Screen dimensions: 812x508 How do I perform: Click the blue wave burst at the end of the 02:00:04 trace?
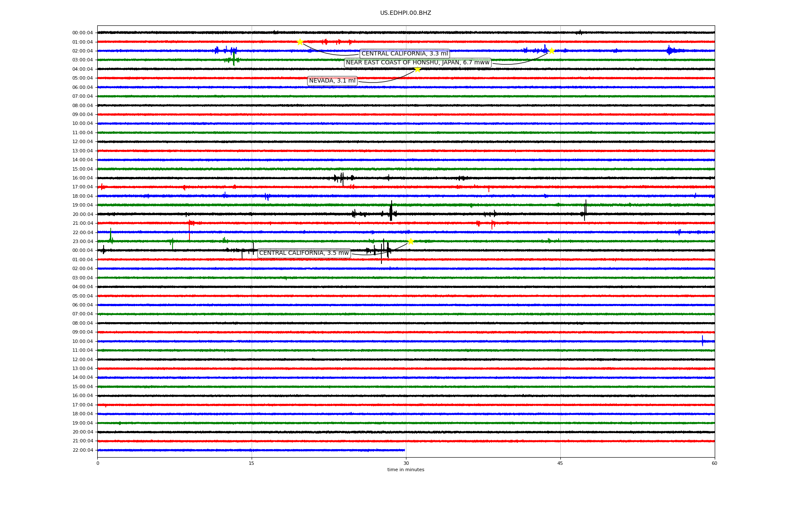pos(669,51)
